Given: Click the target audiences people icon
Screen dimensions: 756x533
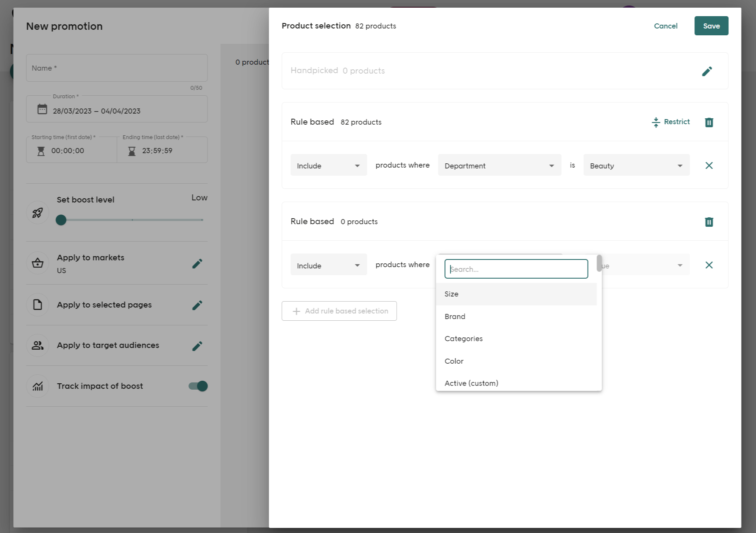Looking at the screenshot, I should pyautogui.click(x=37, y=345).
